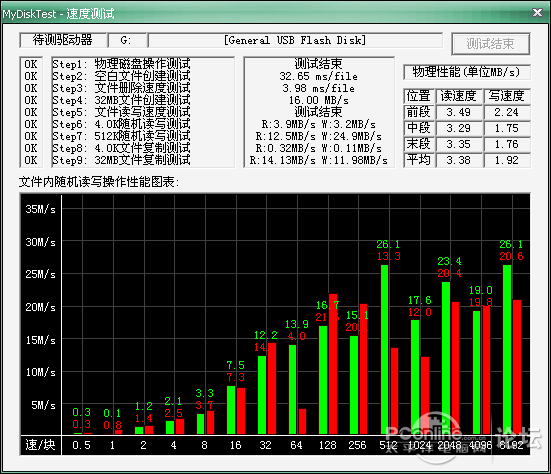The width and height of the screenshot is (551, 474).
Task: Click the OK status beside Step1
Action: [x=31, y=64]
